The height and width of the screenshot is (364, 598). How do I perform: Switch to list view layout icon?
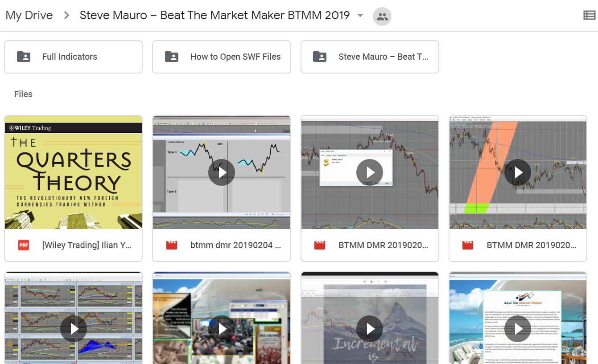click(x=589, y=16)
